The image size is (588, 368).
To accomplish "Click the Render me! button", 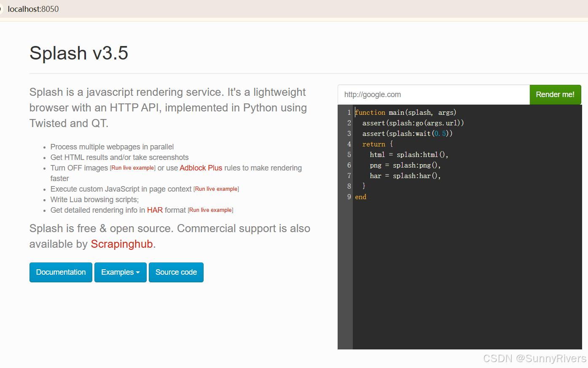I will pos(555,95).
